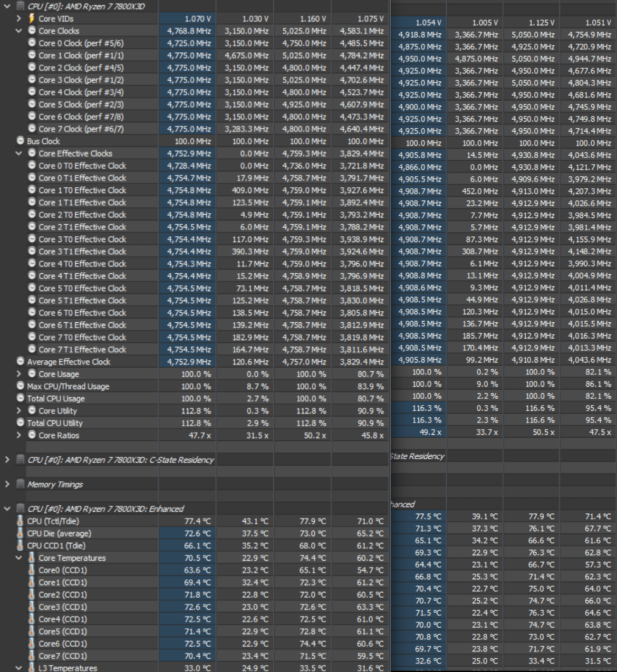Click the 14.5 MHz value in right panel

pos(482,155)
